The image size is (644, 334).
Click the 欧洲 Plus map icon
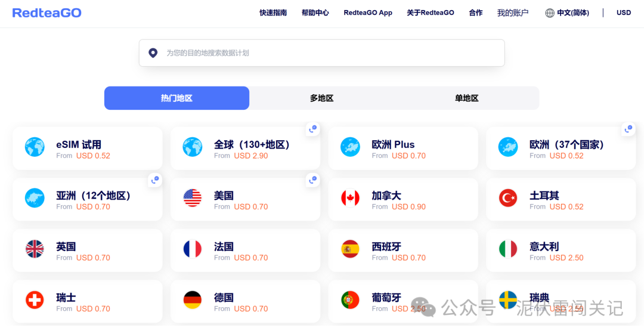click(351, 147)
